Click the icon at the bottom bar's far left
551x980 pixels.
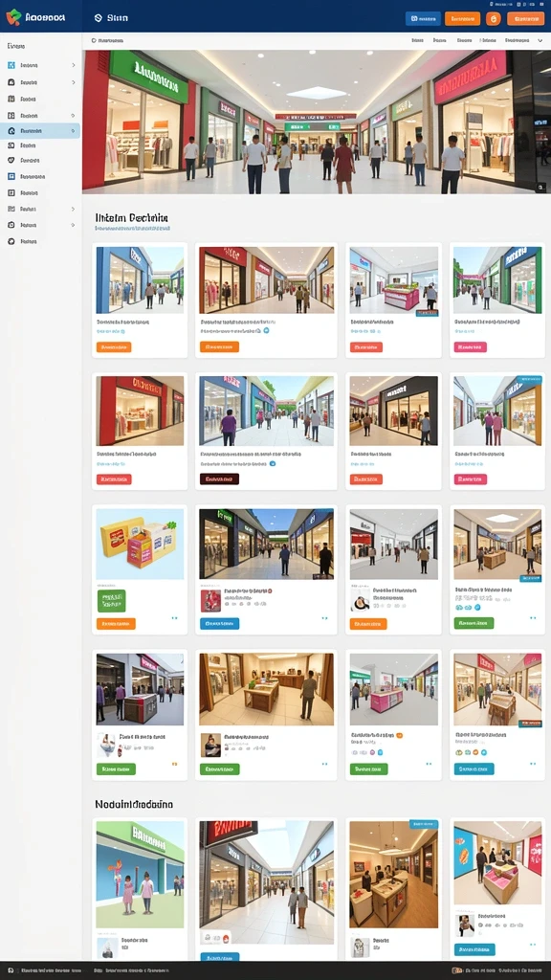[11, 970]
